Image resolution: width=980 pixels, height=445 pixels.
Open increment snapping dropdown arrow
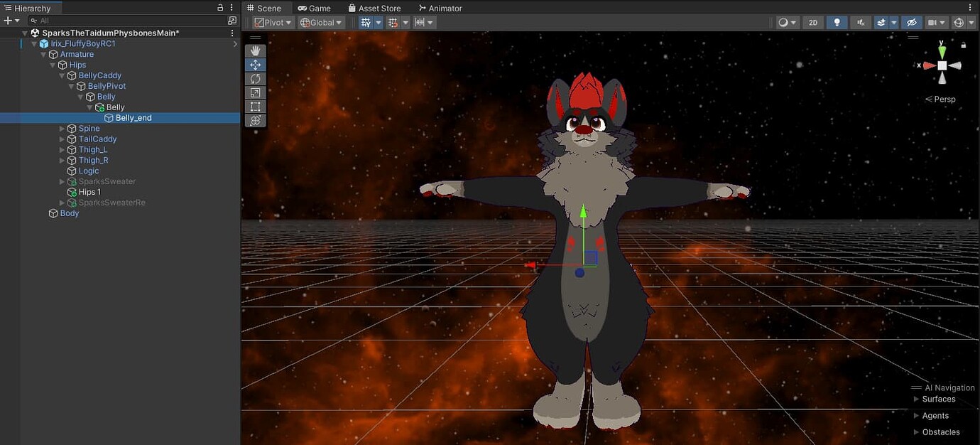pos(431,23)
